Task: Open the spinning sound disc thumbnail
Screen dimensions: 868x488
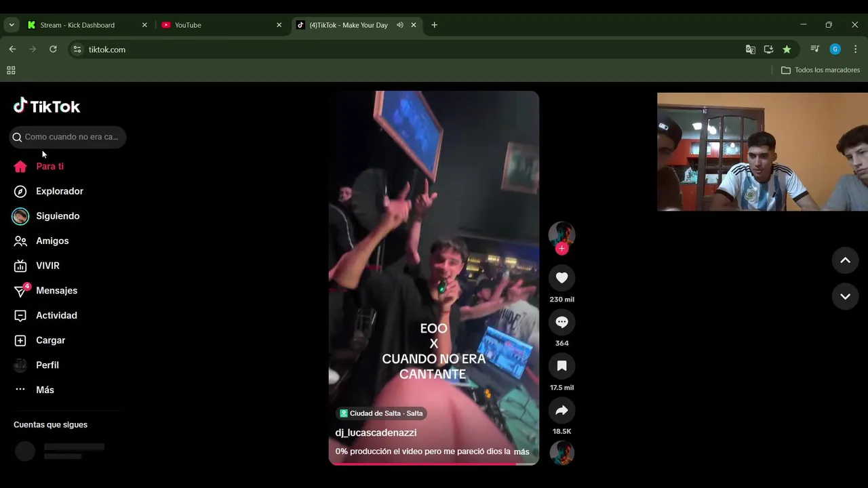Action: tap(561, 453)
